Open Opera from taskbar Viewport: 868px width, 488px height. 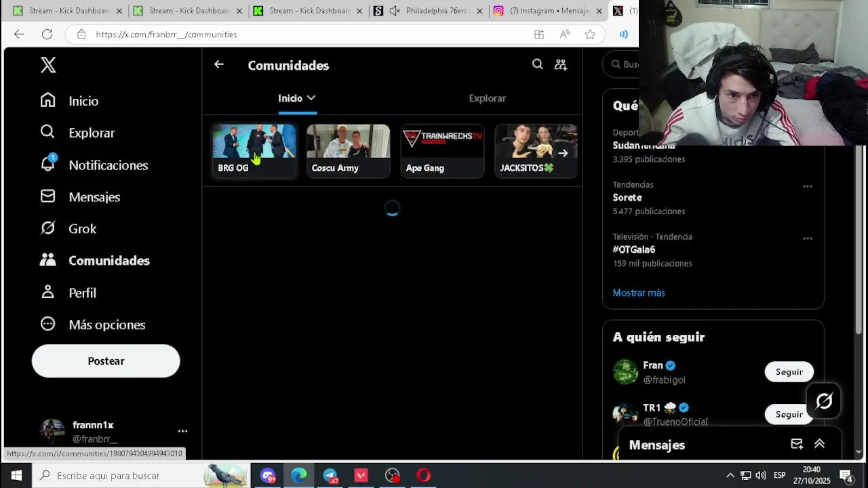(x=423, y=475)
